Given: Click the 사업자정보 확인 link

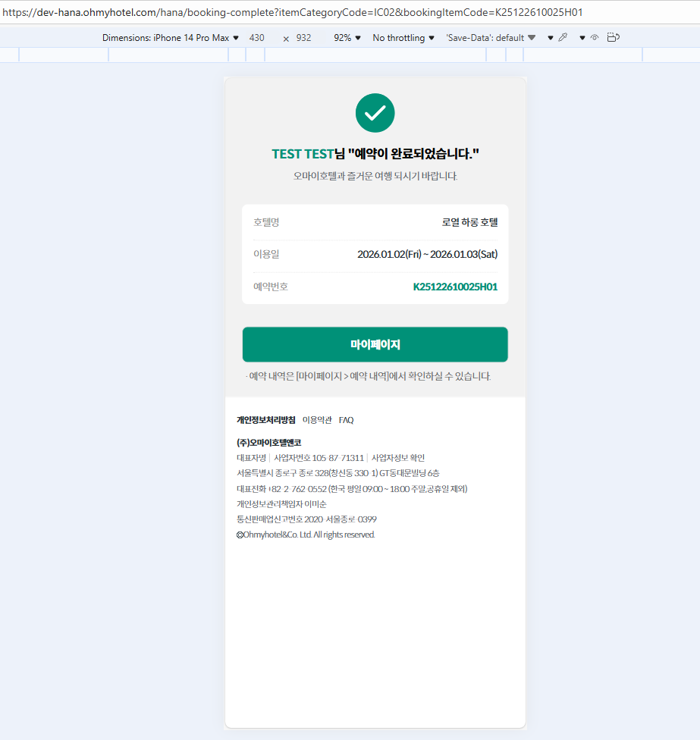Looking at the screenshot, I should [398, 458].
